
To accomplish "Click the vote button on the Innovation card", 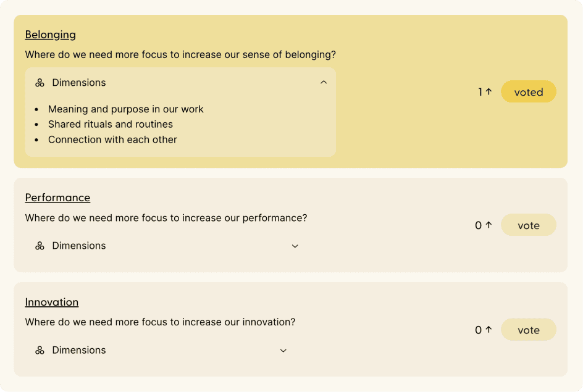I will click(x=528, y=329).
